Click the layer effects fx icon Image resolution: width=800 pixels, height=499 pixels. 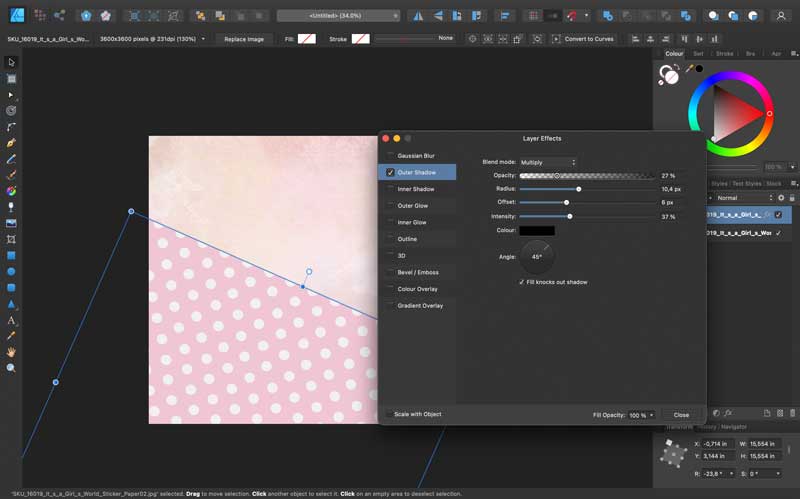tap(728, 413)
